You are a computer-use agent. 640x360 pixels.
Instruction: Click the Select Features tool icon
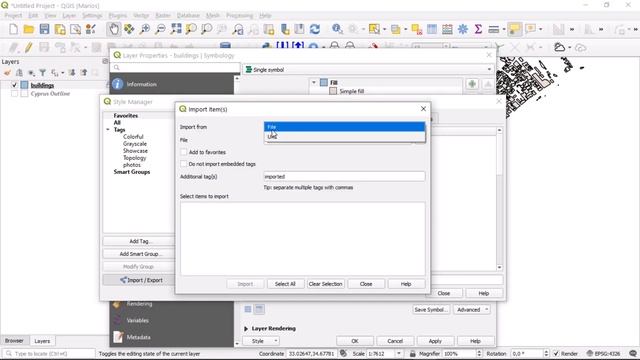tap(374, 29)
